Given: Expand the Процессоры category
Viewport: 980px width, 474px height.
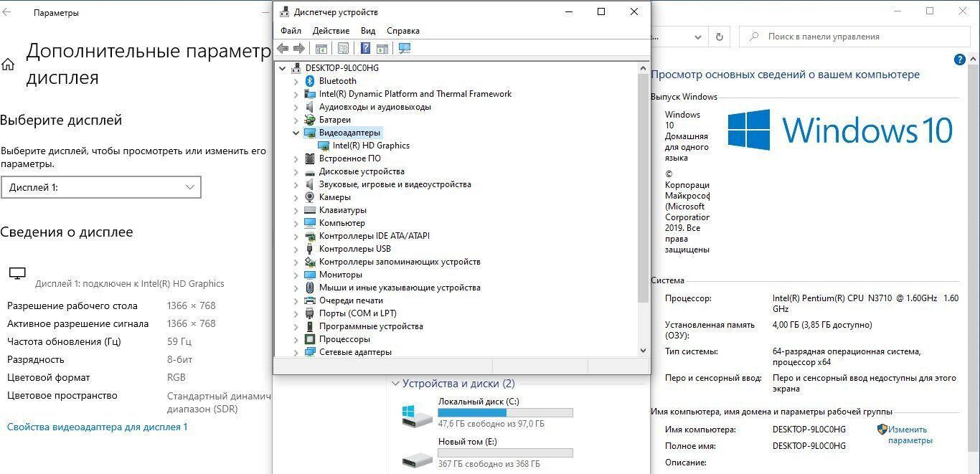Looking at the screenshot, I should click(296, 339).
